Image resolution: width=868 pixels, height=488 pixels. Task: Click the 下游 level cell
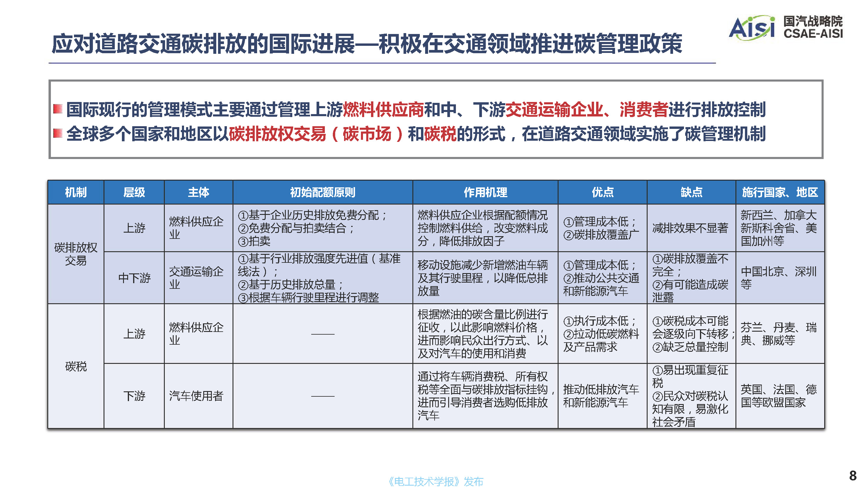pos(134,396)
